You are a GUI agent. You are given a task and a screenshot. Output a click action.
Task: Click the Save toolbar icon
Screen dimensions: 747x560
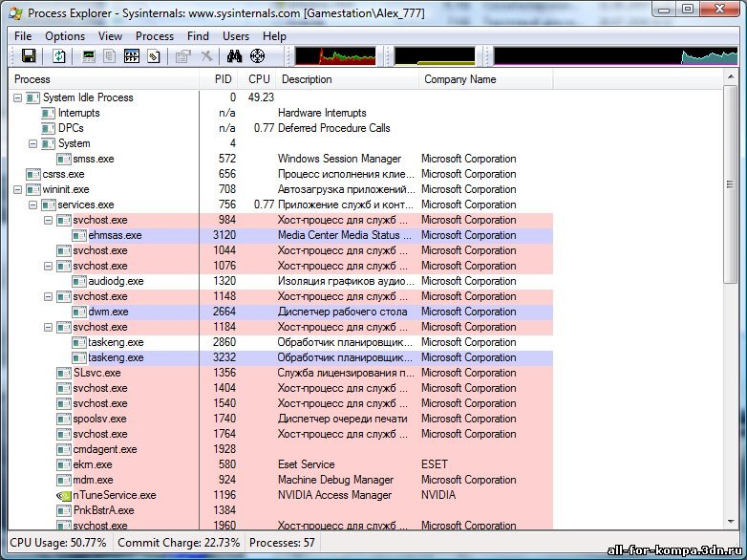point(29,56)
